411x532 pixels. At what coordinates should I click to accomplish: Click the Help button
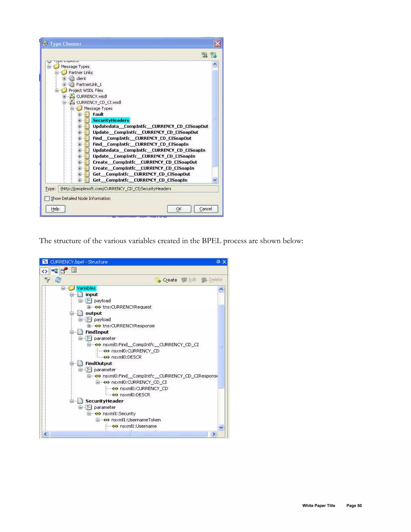tap(55, 209)
